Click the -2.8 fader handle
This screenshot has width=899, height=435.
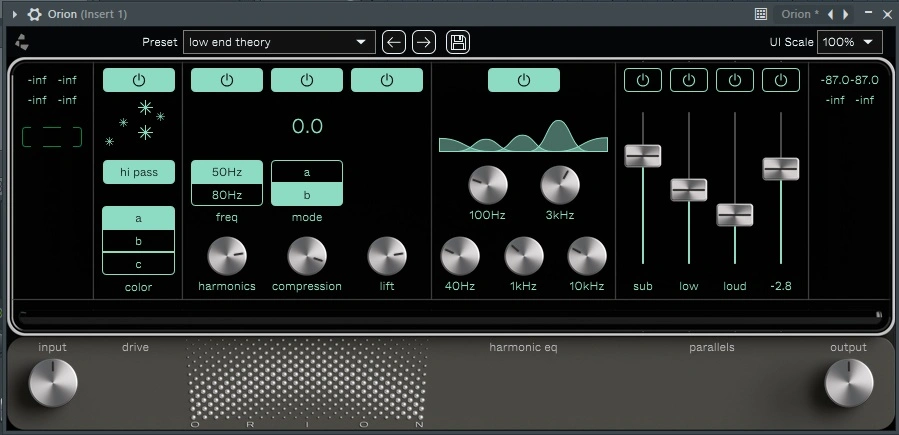point(781,169)
